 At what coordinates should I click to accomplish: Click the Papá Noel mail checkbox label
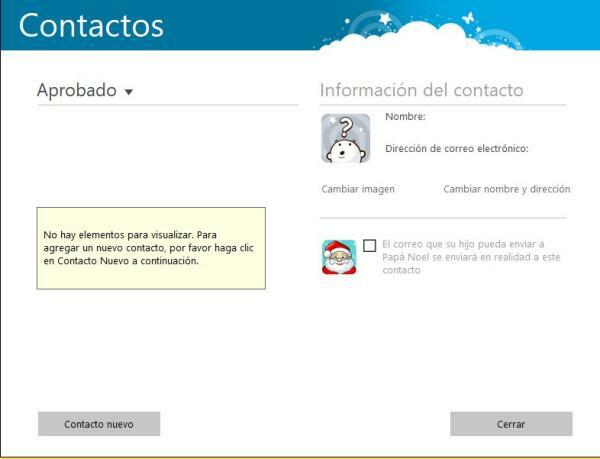pyautogui.click(x=462, y=257)
